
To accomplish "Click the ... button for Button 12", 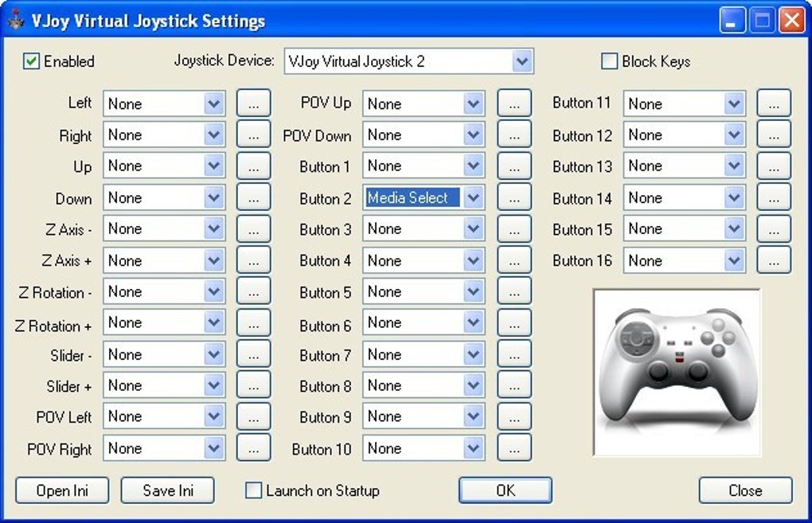I will coord(774,135).
